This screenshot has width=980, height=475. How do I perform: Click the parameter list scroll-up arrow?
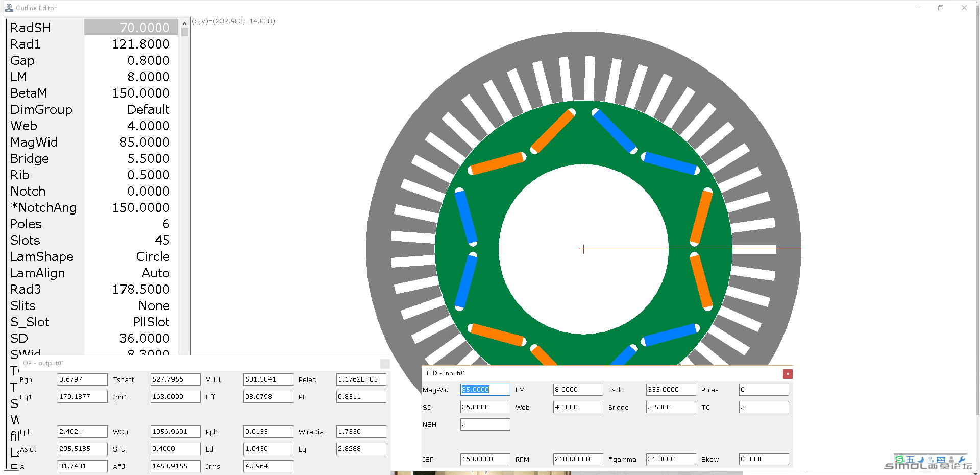184,23
